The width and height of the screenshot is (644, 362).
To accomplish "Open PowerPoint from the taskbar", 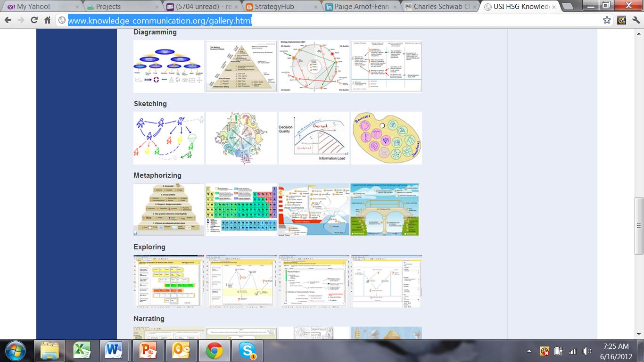I will coord(147,351).
